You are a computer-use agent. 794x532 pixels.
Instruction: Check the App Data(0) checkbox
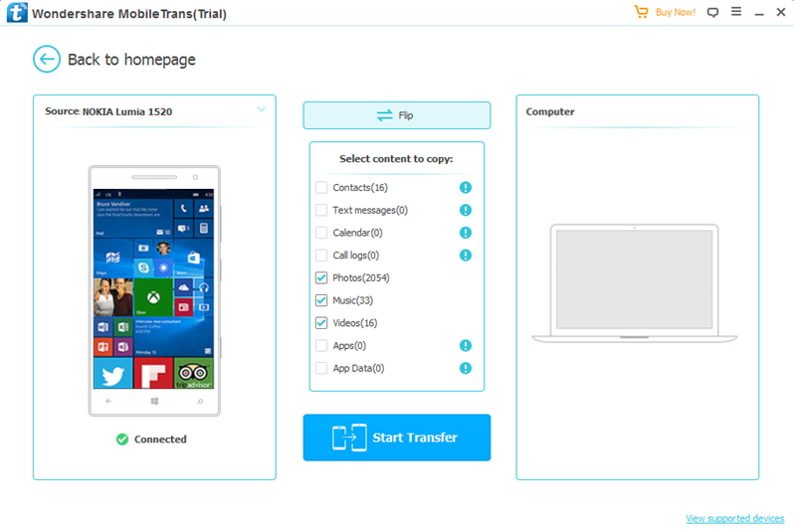coord(321,368)
